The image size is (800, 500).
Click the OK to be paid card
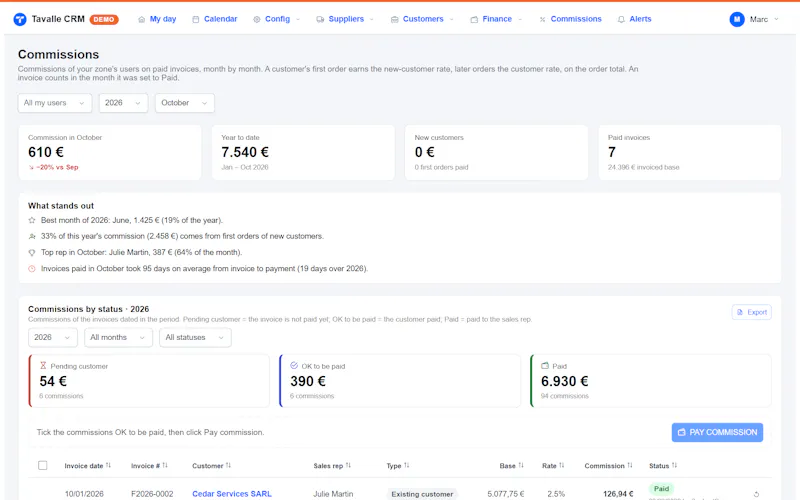click(400, 381)
